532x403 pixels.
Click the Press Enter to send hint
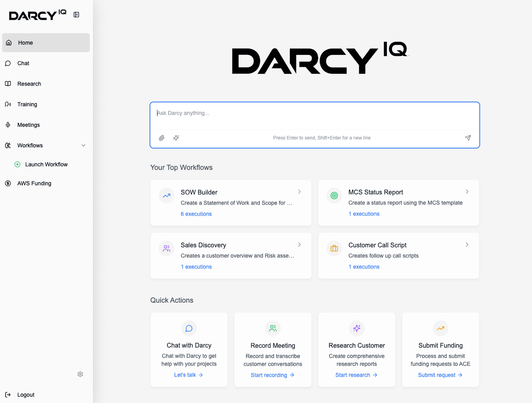(322, 138)
